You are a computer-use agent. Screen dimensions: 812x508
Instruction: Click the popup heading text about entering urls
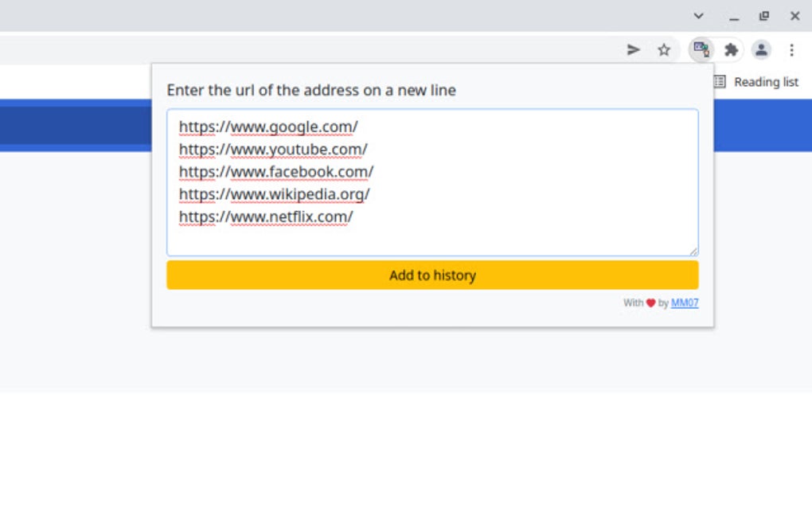(310, 90)
